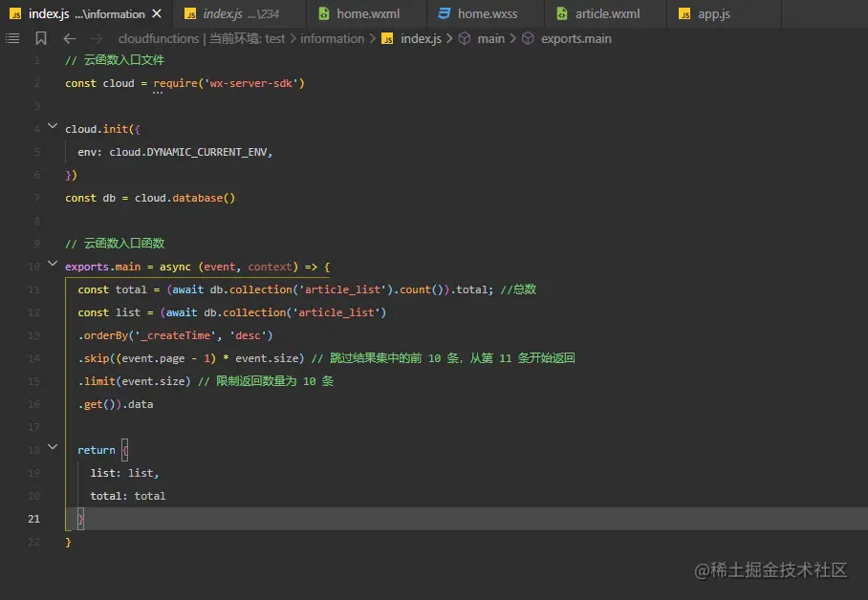Click the require('wx-server-sdk') text
This screenshot has height=600, width=868.
click(x=229, y=83)
